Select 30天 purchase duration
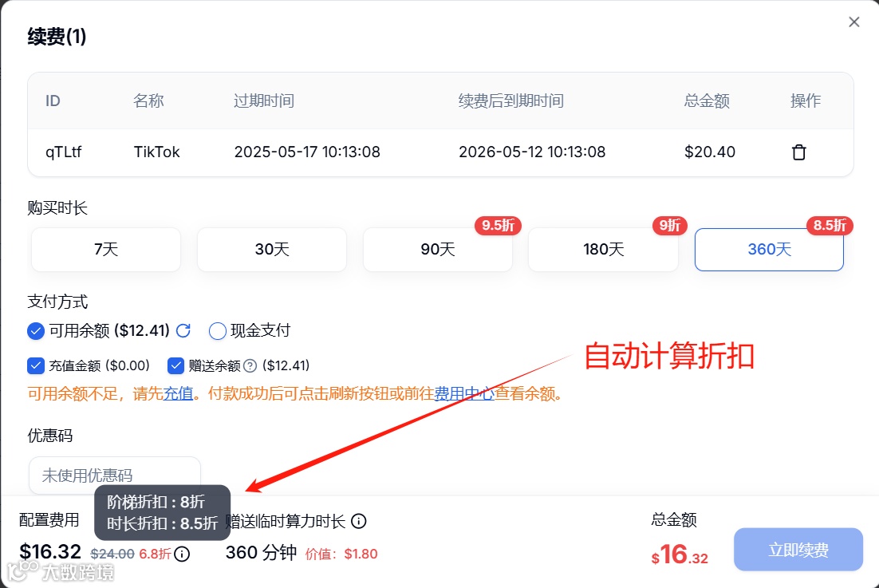This screenshot has height=588, width=879. (272, 250)
